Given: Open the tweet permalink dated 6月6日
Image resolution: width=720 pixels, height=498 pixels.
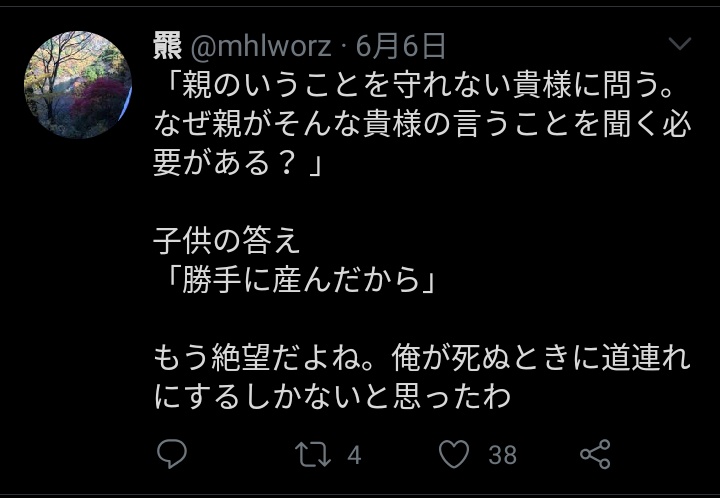Looking at the screenshot, I should coord(400,46).
